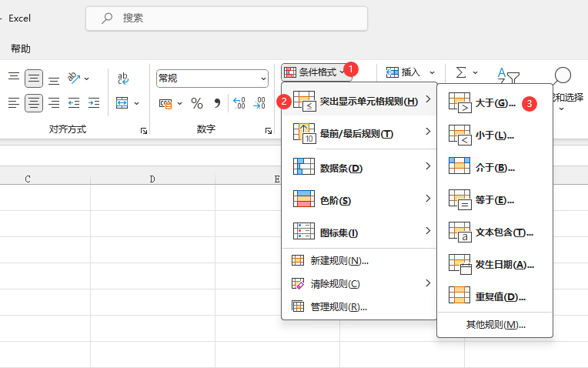588x368 pixels.
Task: Click the increase decimal icon
Action: point(239,103)
